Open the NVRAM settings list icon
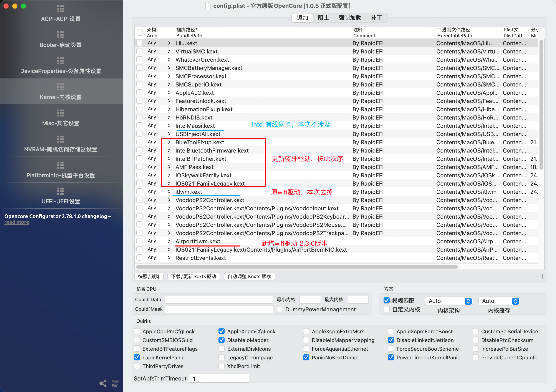 point(61,139)
